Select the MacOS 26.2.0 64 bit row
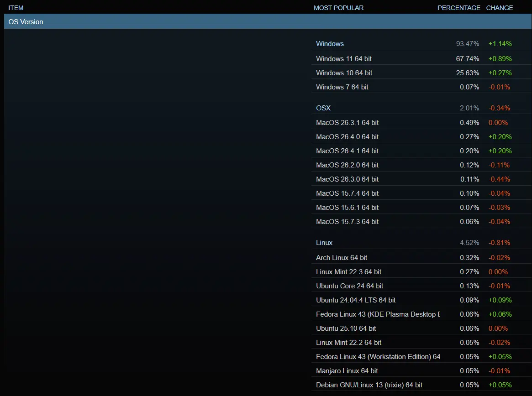Screen dimensions: 532x396 pyautogui.click(x=421, y=165)
